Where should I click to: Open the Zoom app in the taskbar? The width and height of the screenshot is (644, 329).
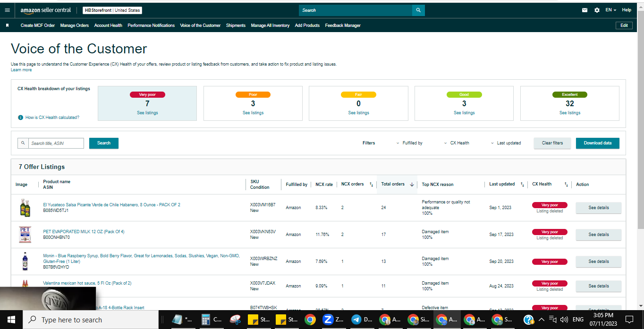[x=333, y=320]
